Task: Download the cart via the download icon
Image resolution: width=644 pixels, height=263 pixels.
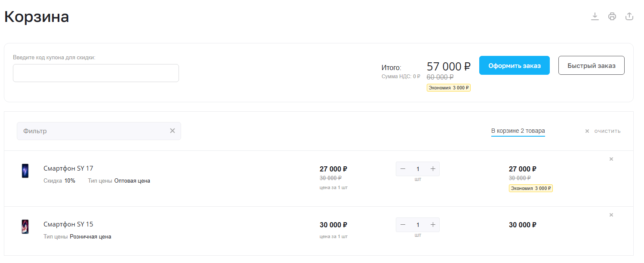Action: [x=595, y=16]
